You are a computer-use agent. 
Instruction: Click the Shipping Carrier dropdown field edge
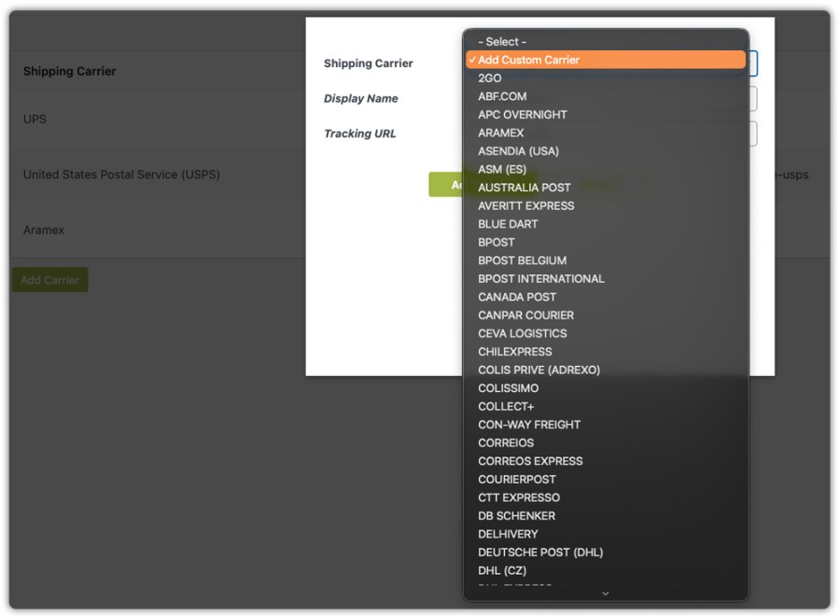[752, 63]
